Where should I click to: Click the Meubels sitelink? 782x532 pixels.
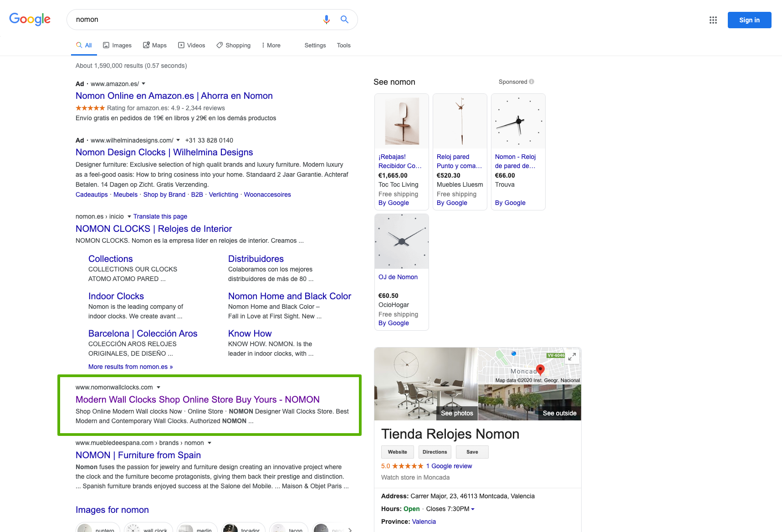click(125, 194)
